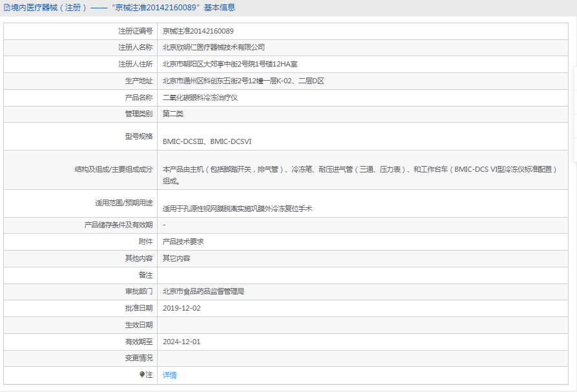Click 产品技术要求 in the attachment row

(x=183, y=242)
